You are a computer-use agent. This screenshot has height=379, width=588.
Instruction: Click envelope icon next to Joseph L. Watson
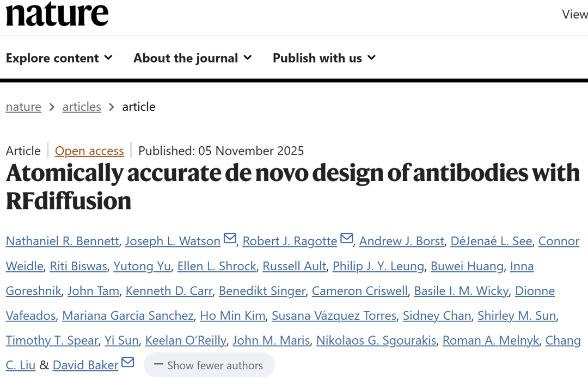click(230, 239)
